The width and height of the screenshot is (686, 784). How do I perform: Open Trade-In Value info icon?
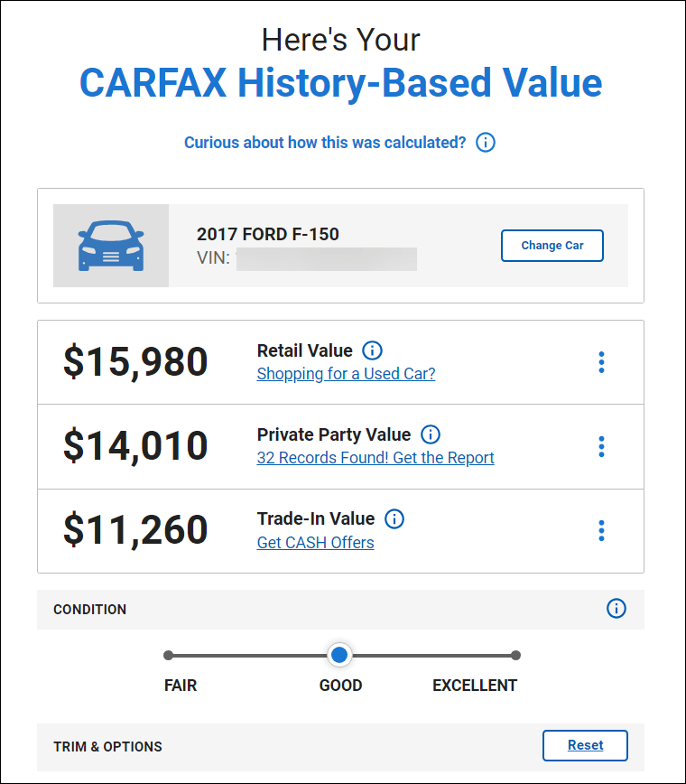click(394, 518)
